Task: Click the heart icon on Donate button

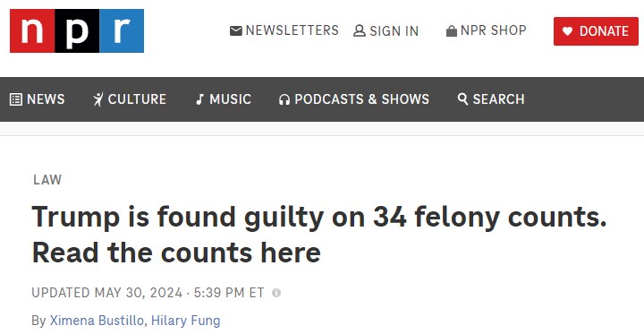Action: 567,31
